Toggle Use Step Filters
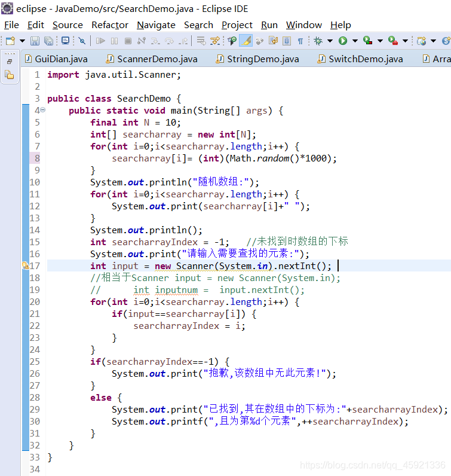The image size is (451, 476). [x=215, y=41]
